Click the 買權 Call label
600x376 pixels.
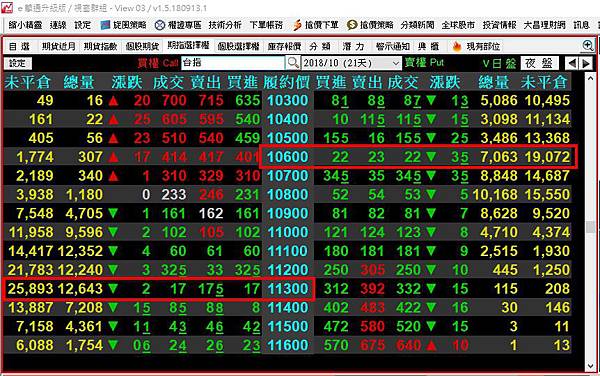tap(157, 63)
